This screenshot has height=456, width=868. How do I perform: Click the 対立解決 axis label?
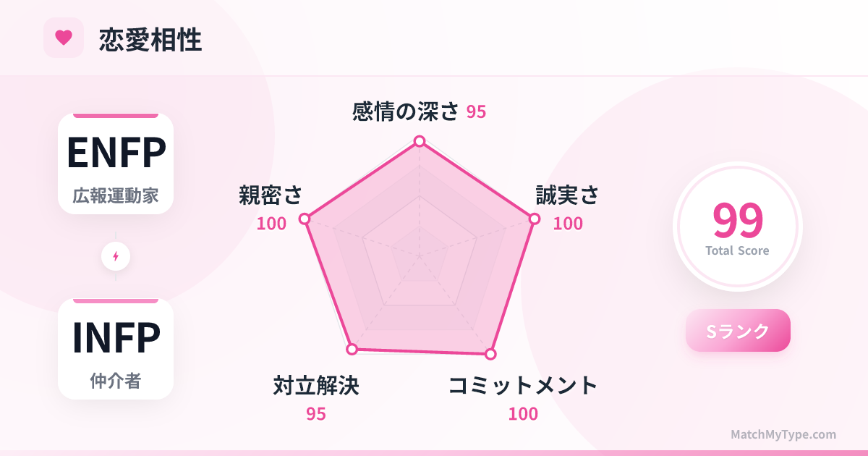click(316, 386)
